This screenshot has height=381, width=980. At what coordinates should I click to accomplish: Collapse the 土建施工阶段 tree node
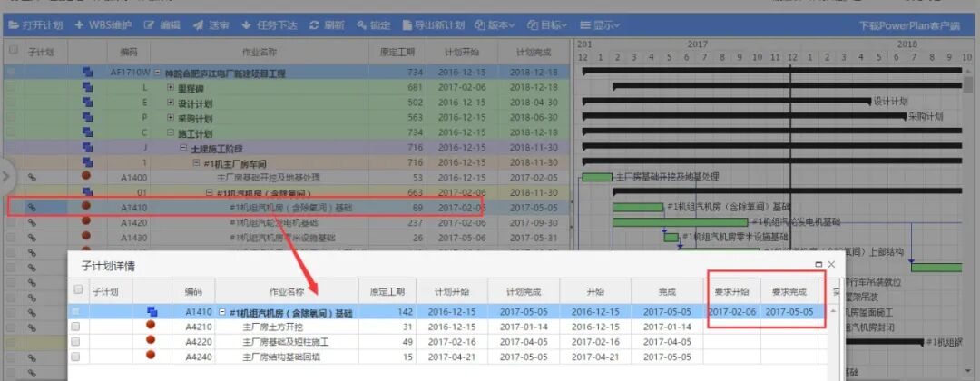point(183,147)
